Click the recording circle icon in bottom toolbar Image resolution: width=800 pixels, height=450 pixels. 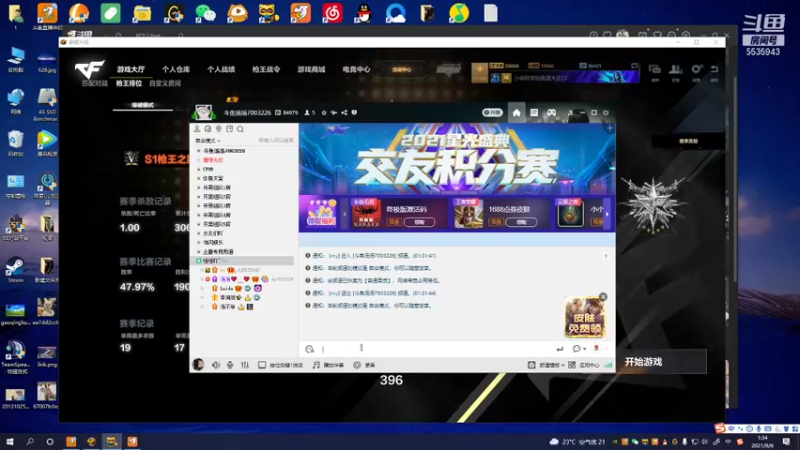(357, 365)
